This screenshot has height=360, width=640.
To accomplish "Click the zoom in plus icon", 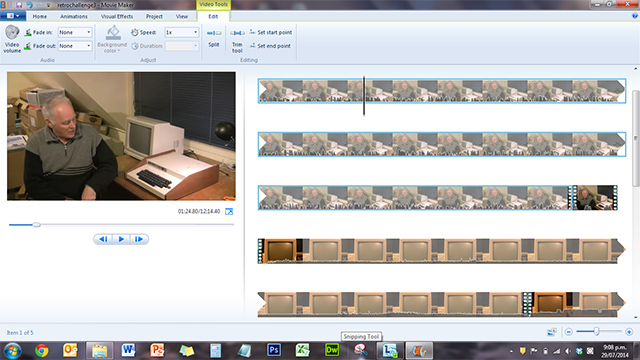I will point(629,332).
